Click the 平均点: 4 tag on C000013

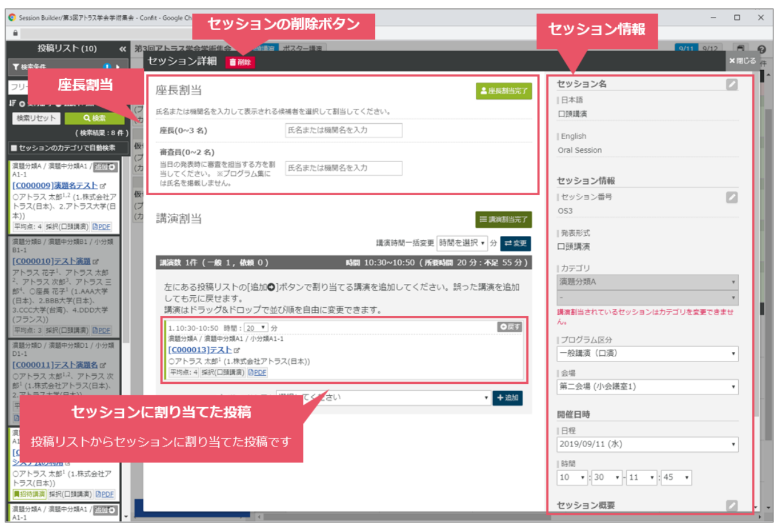[x=183, y=373]
